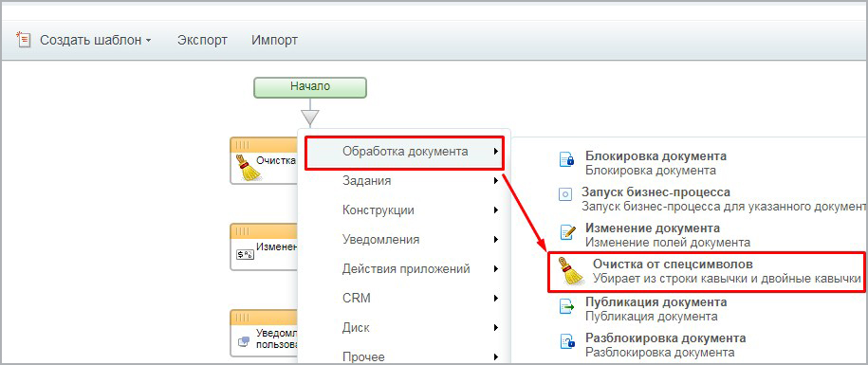Click the triangle insert point under Начало

(310, 117)
